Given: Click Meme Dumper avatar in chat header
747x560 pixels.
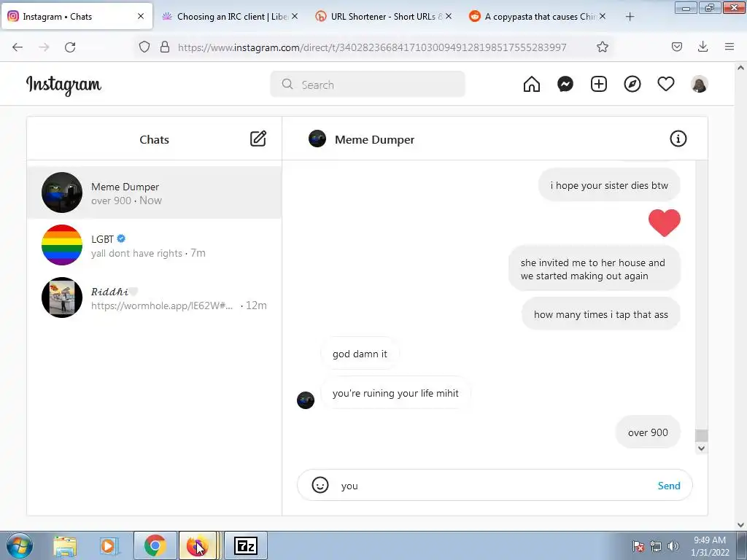Looking at the screenshot, I should pos(317,139).
